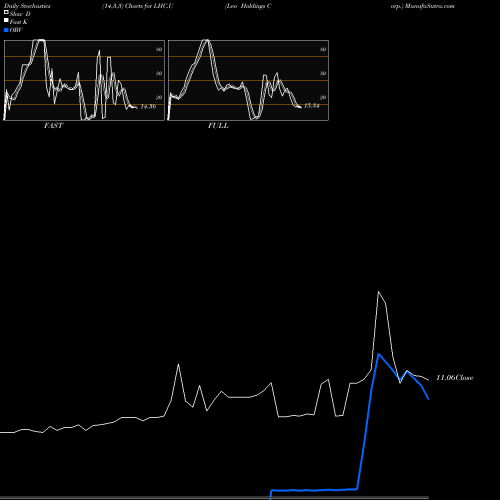
Task: Click the FAST stochastic chart panel
Action: coord(84,80)
